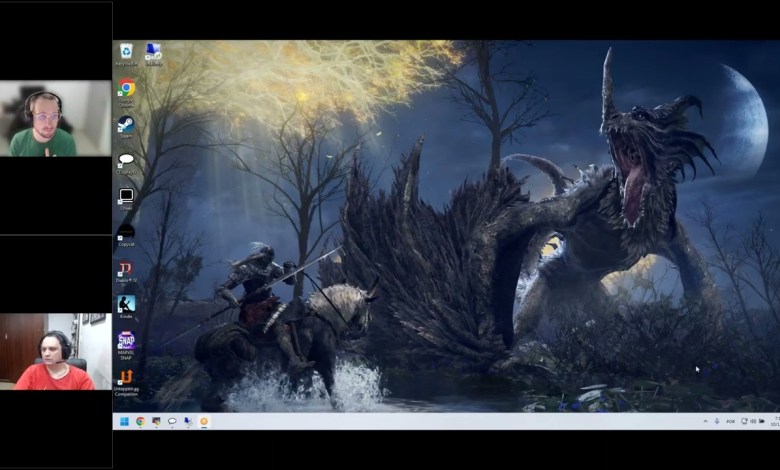Screen dimensions: 780x470
Task: Switch to Chrome in the taskbar
Action: [140, 422]
